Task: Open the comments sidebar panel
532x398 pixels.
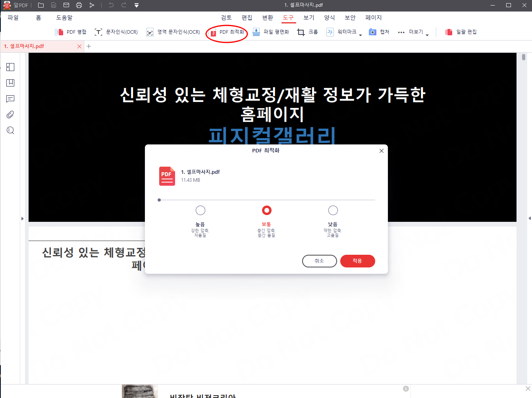Action: 10,99
